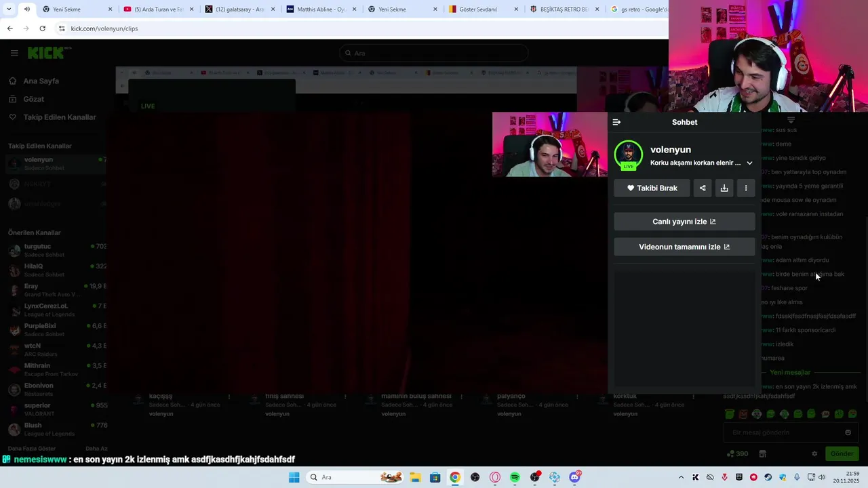Reload the page with refresh icon

42,28
